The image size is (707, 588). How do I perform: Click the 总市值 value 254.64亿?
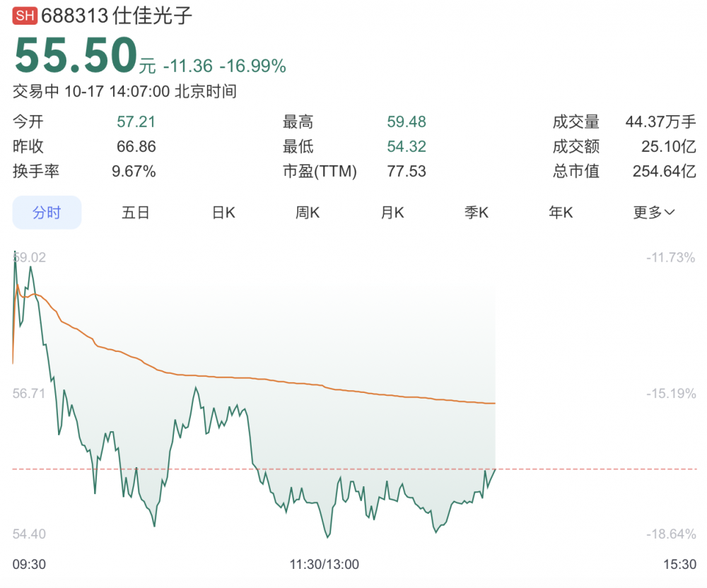(x=664, y=171)
